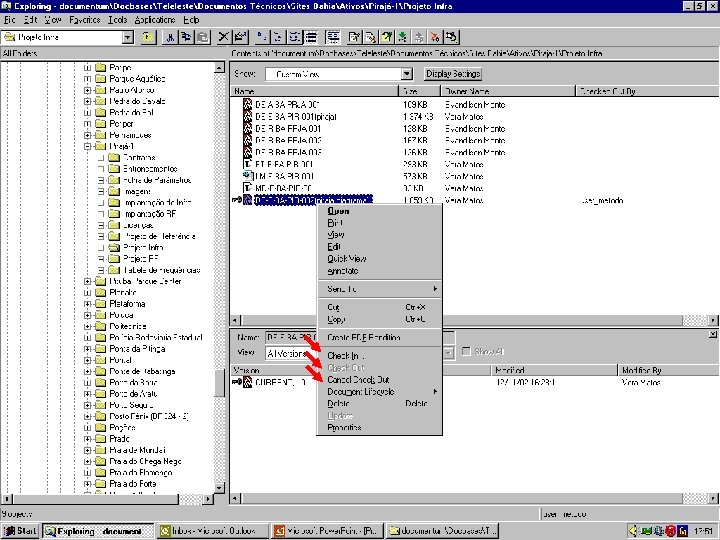The image size is (720, 540).
Task: Open the Tools menu in menu bar
Action: point(118,20)
